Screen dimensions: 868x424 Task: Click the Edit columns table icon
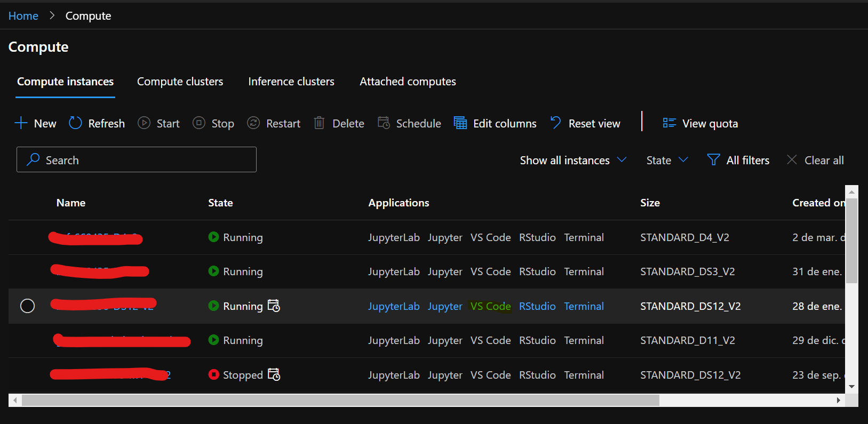460,123
